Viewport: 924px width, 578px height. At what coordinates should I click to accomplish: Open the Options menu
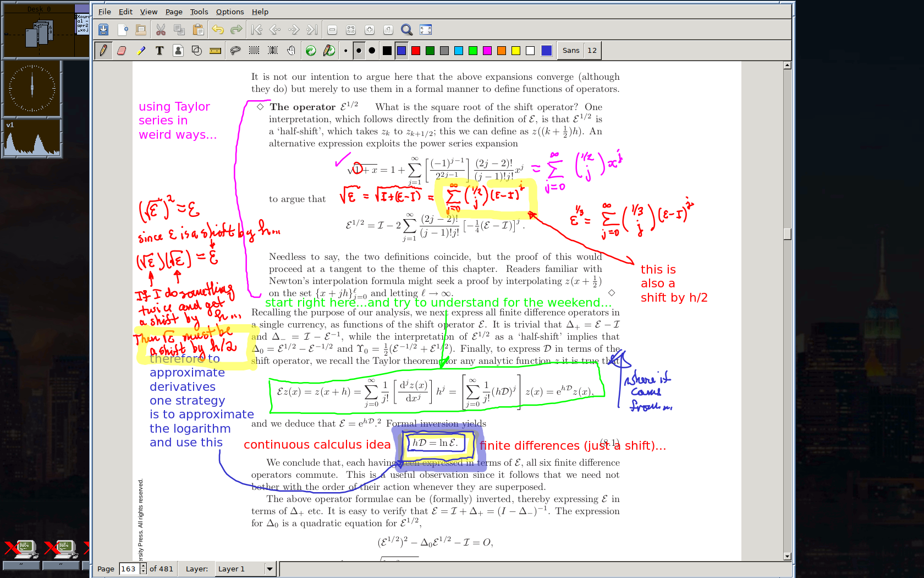click(229, 12)
